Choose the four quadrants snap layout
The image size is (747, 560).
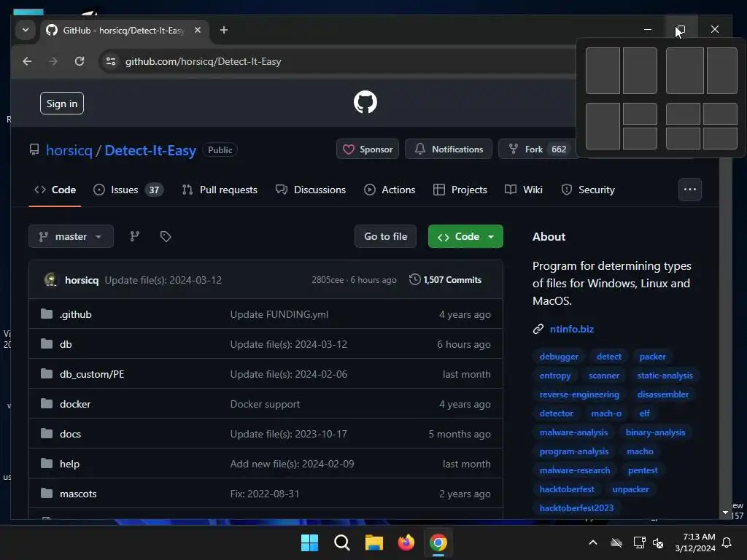(x=701, y=126)
